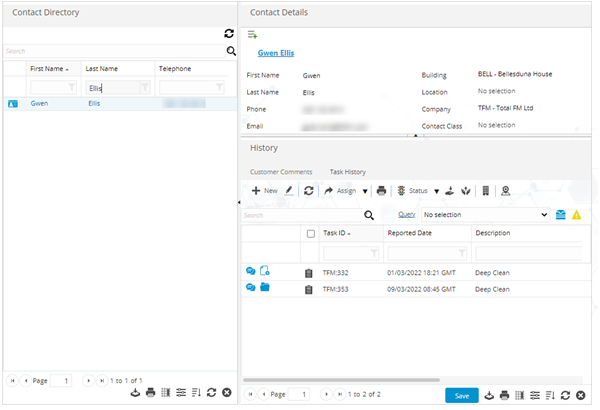Viewport: 600px width, 410px height.
Task: Open the Query dropdown showing No selection
Action: (486, 214)
